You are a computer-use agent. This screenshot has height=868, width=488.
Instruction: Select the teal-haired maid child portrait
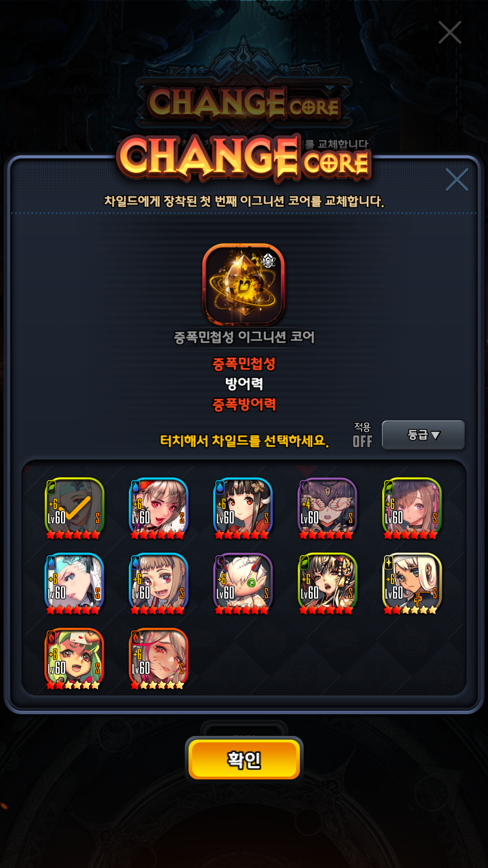pyautogui.click(x=75, y=583)
